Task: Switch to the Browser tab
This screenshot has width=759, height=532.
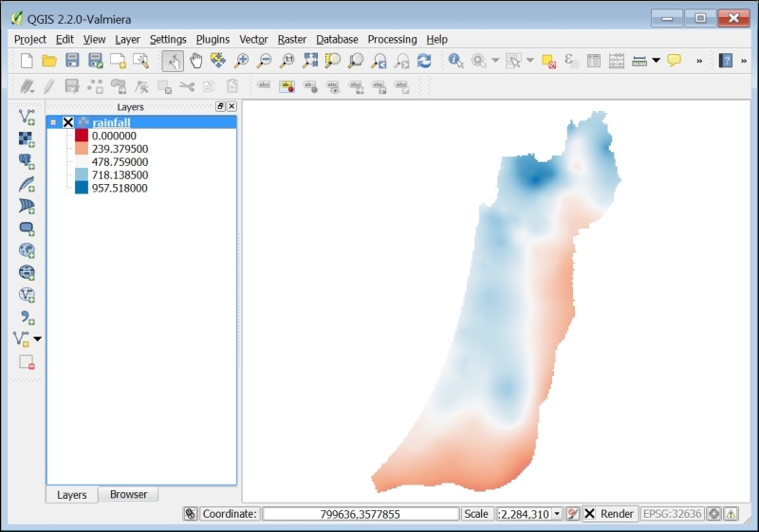Action: click(128, 494)
